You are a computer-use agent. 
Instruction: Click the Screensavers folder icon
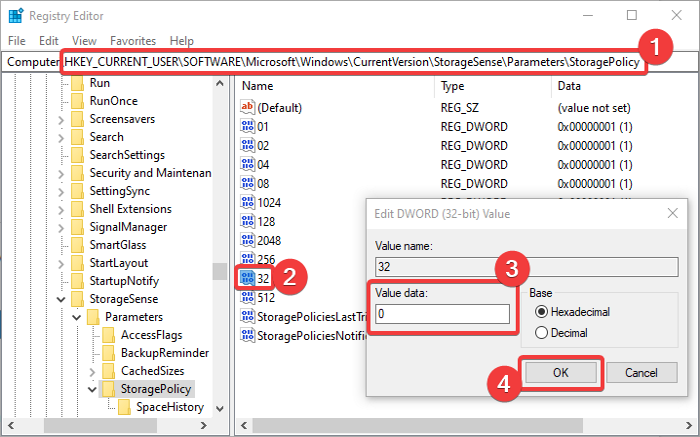click(77, 119)
